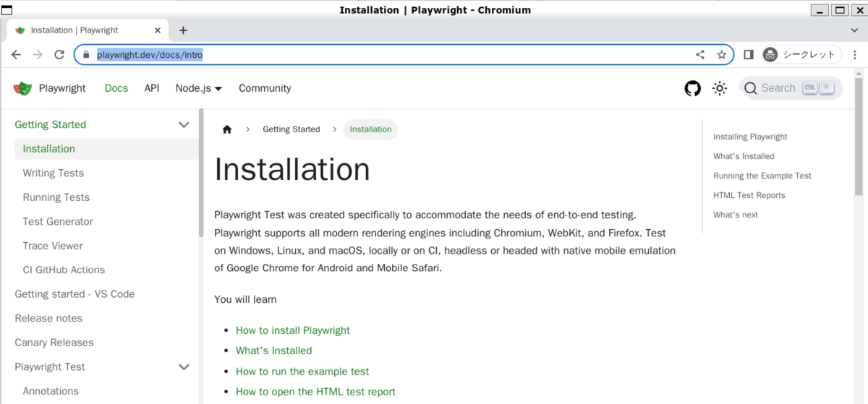Toggle dark mode with the sun icon
This screenshot has height=404, width=868.
[x=720, y=88]
